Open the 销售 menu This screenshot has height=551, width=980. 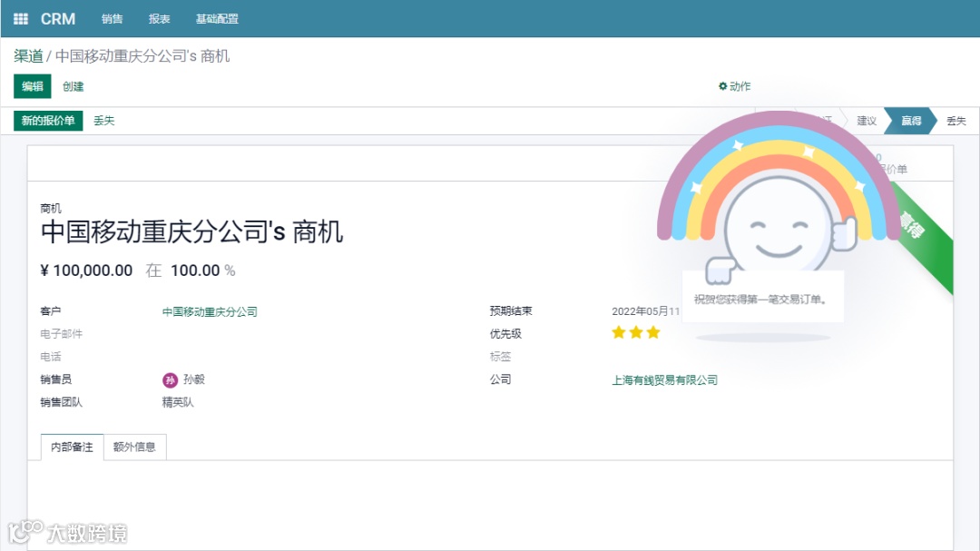click(112, 19)
